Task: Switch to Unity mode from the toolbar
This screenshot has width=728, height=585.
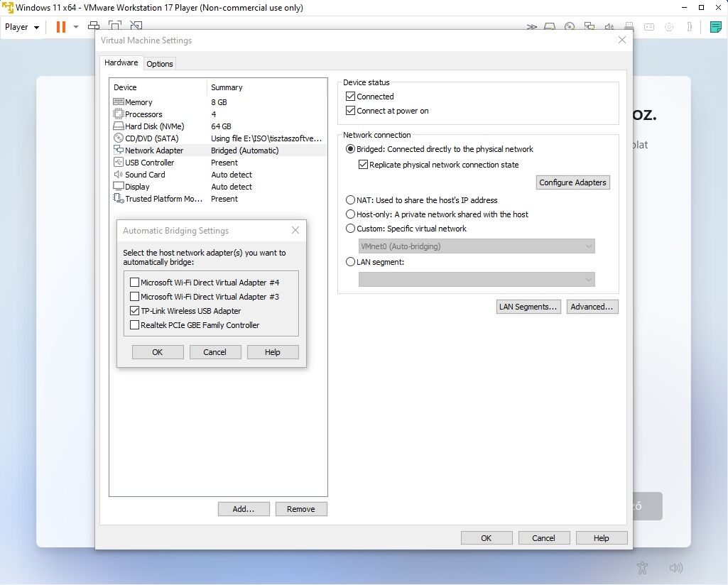Action: pos(136,26)
